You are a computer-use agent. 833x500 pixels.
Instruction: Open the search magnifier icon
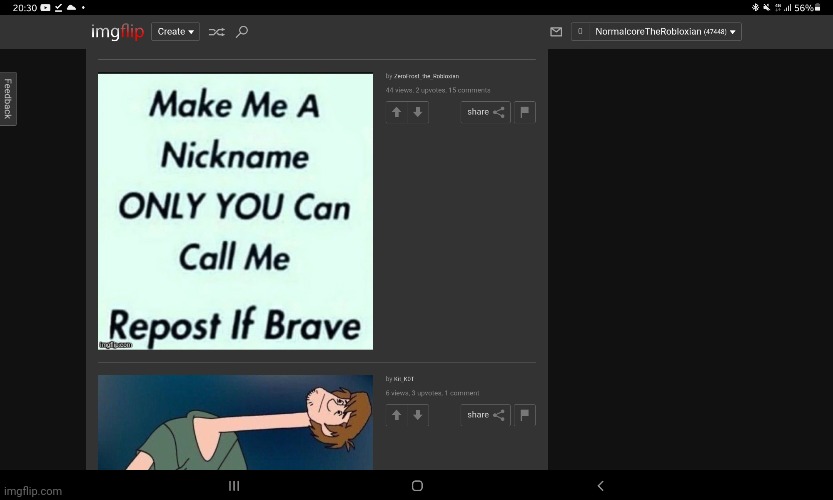(x=242, y=32)
